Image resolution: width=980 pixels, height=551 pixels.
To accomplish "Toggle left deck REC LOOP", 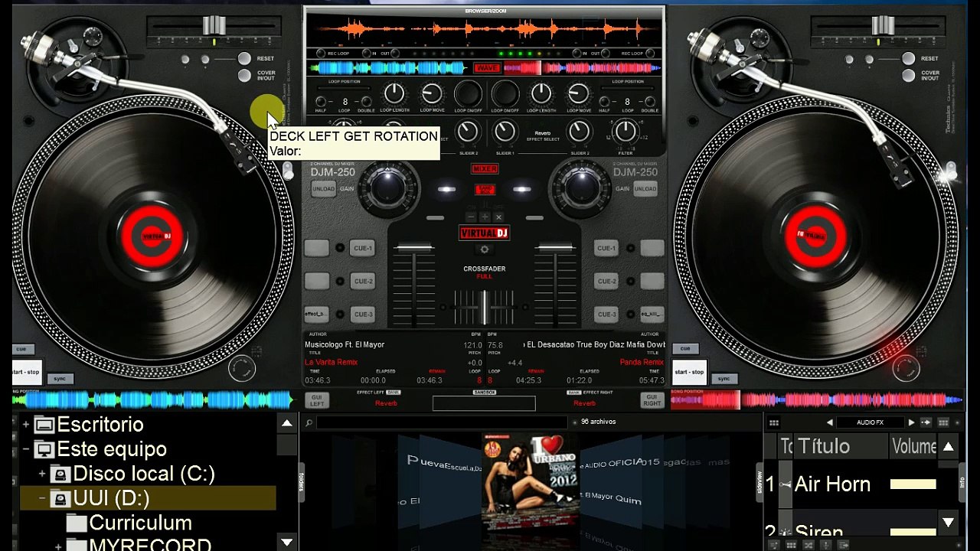I will pos(322,54).
